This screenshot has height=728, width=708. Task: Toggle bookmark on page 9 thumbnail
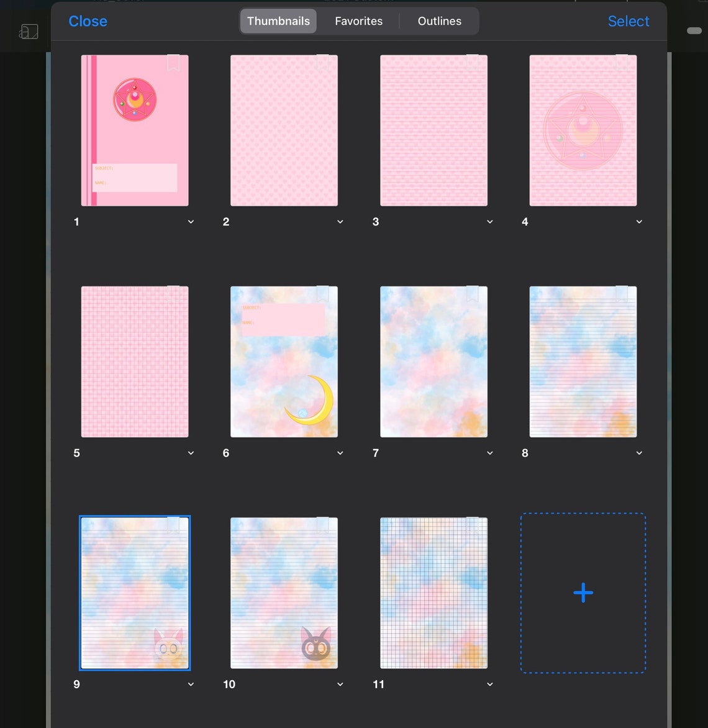(x=173, y=525)
